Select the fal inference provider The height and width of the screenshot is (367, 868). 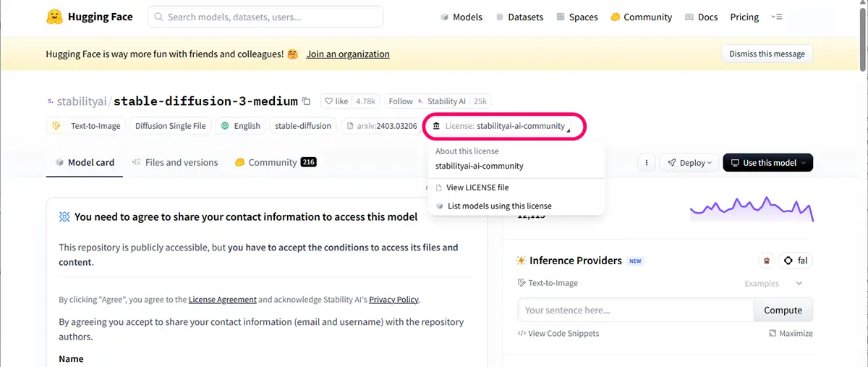click(795, 261)
